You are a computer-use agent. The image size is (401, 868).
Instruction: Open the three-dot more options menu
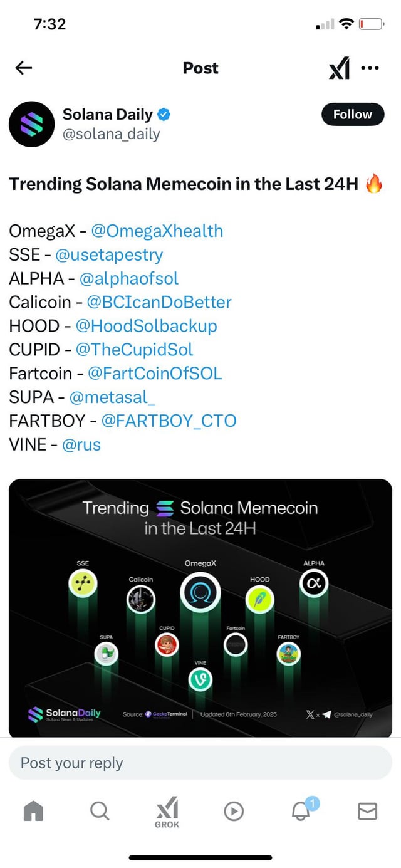point(370,68)
